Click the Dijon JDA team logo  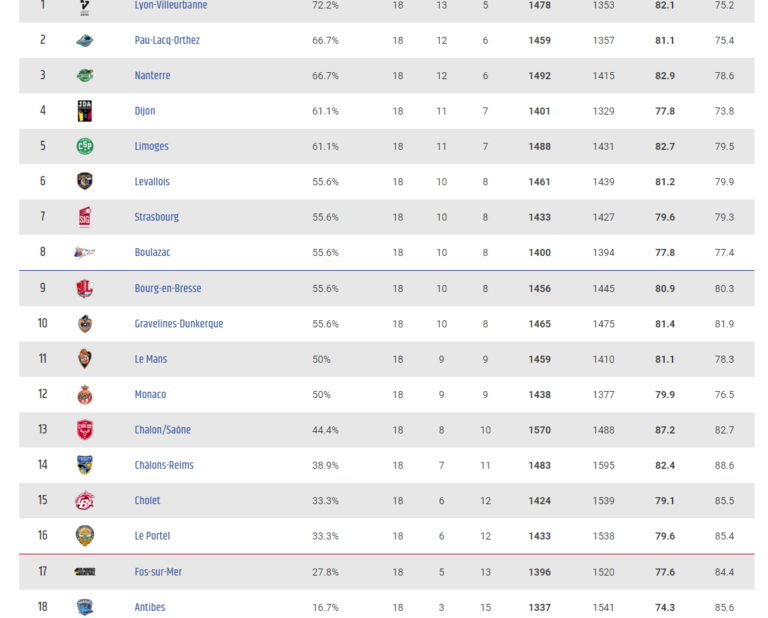coord(85,111)
